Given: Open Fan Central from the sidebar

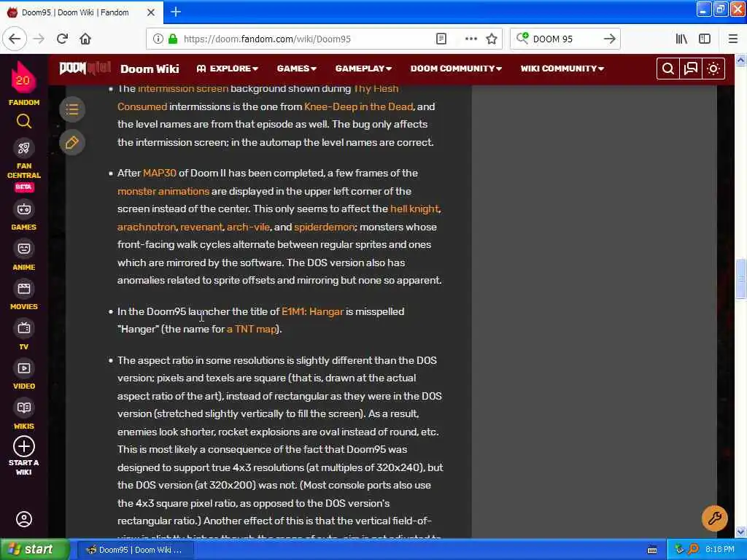Looking at the screenshot, I should [x=24, y=166].
